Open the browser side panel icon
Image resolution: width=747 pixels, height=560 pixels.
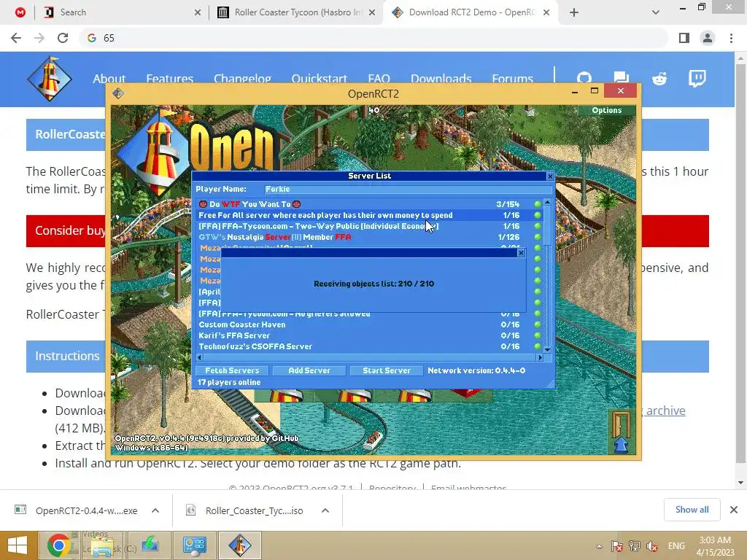tap(684, 38)
